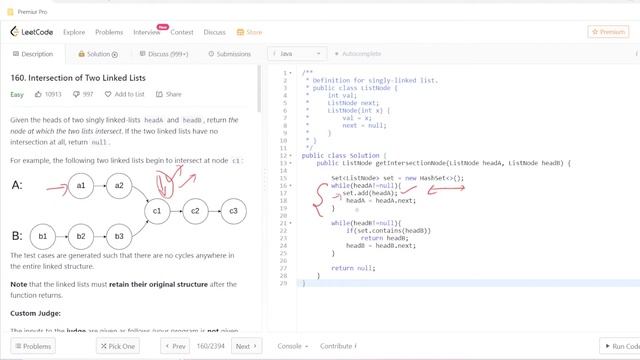Click the Problems list button at bottom

pos(33,346)
